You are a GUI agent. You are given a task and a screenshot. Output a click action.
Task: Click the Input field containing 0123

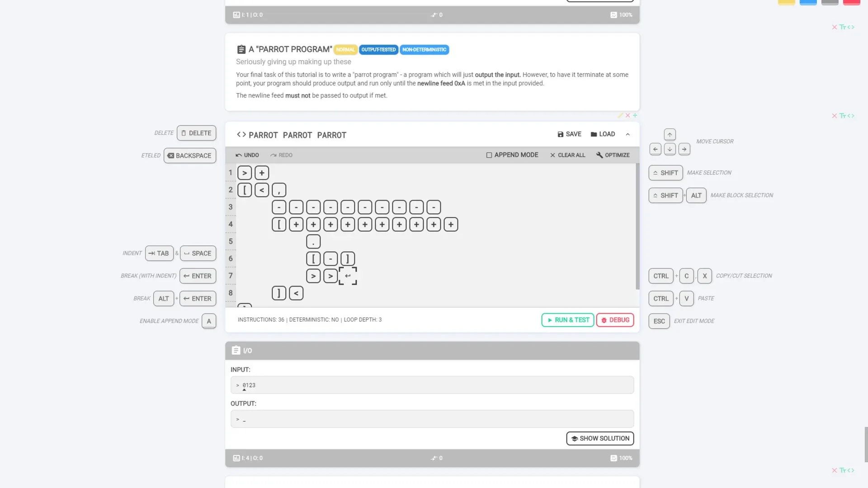click(x=432, y=385)
